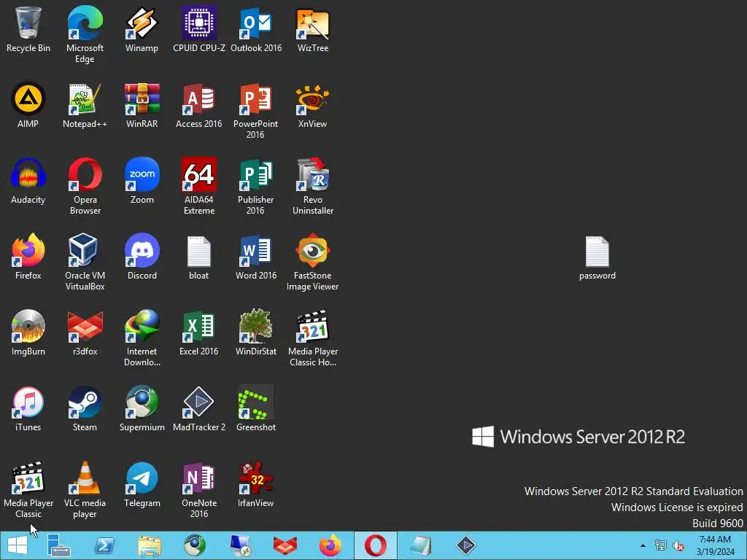
Task: Select the MadTracker 2 desktop shortcut
Action: [x=198, y=408]
